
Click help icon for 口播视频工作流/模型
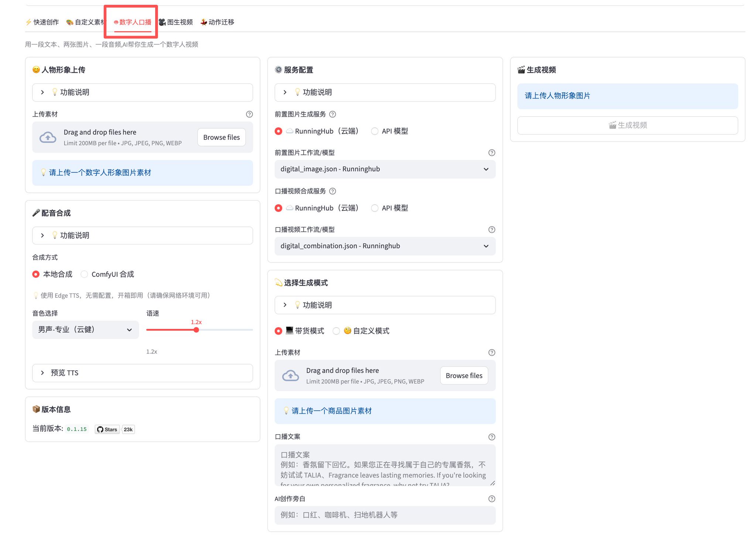pyautogui.click(x=492, y=230)
